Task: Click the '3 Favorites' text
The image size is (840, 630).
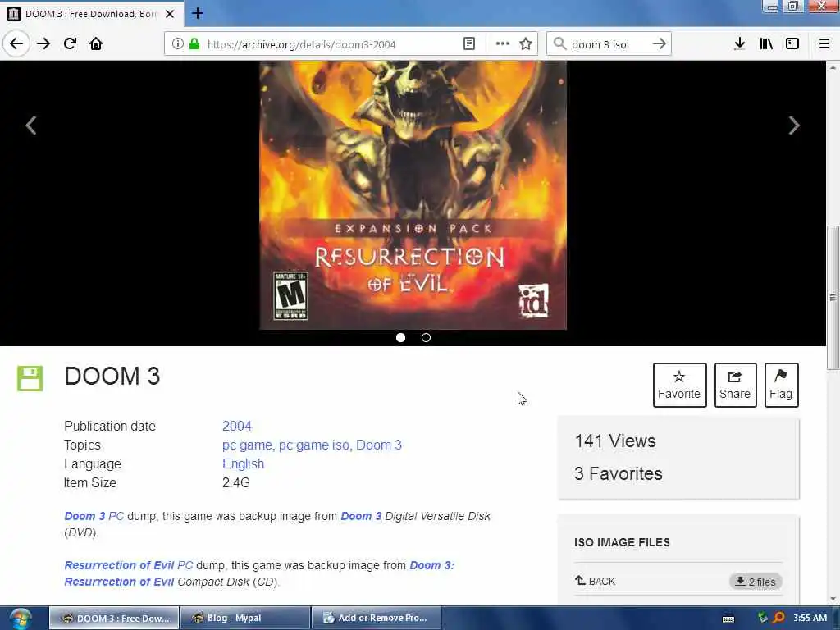Action: [x=619, y=473]
